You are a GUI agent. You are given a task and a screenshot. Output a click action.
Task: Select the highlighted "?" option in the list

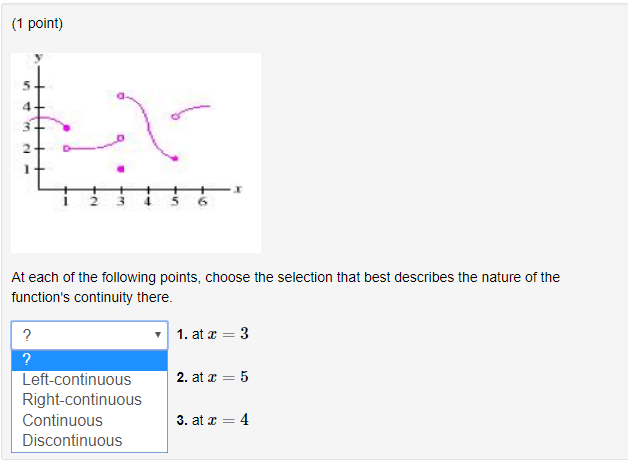click(x=89, y=360)
